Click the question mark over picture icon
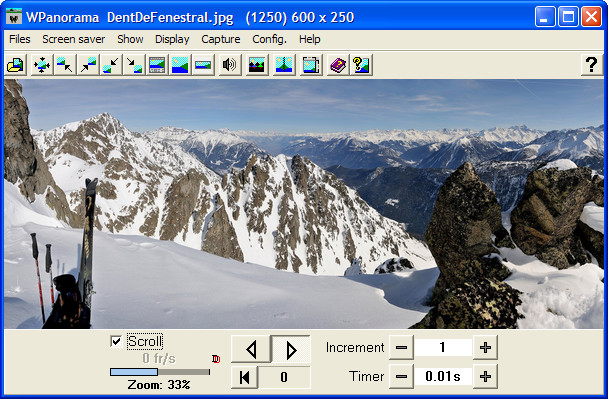The image size is (608, 399). pos(361,64)
